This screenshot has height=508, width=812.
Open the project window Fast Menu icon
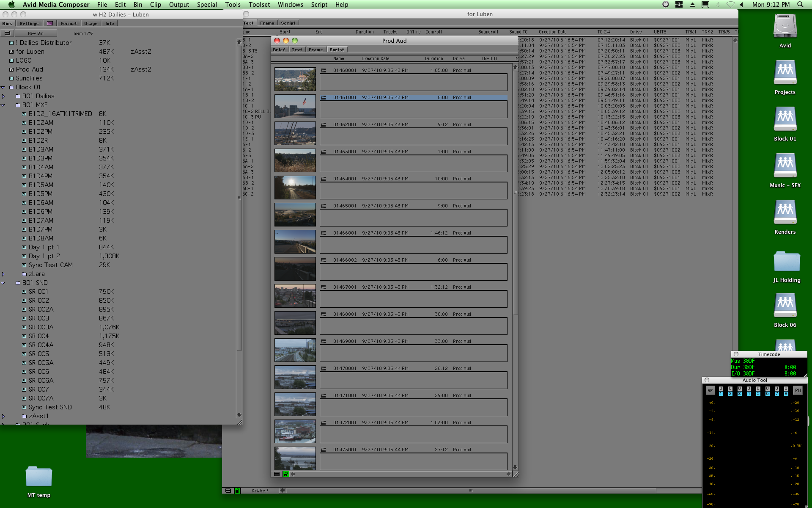pyautogui.click(x=7, y=33)
